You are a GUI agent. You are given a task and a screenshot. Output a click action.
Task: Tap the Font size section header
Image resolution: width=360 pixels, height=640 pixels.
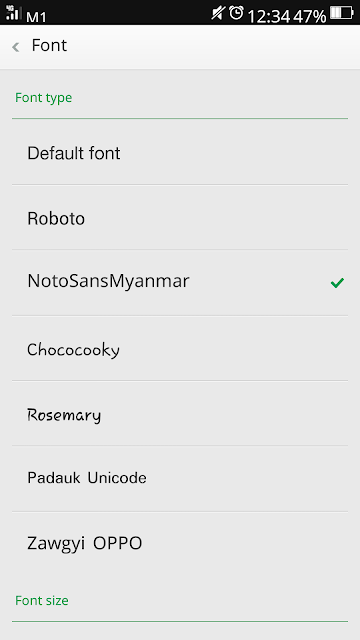42,601
